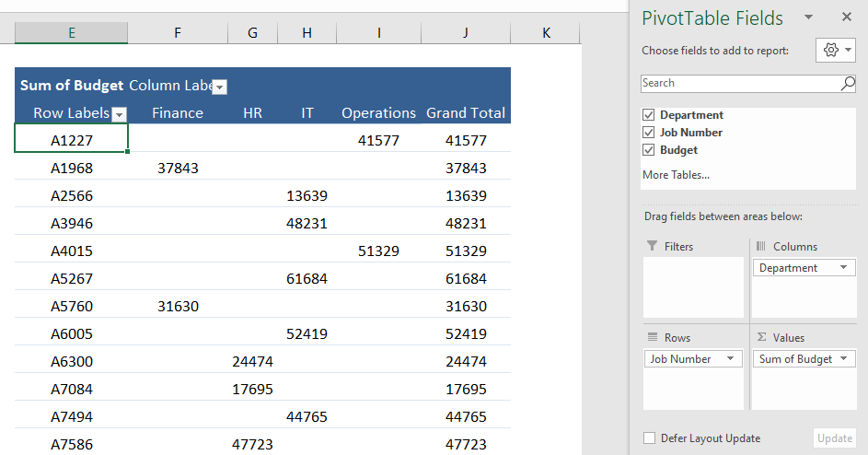Uncheck the Job Number field checkbox

click(x=648, y=133)
